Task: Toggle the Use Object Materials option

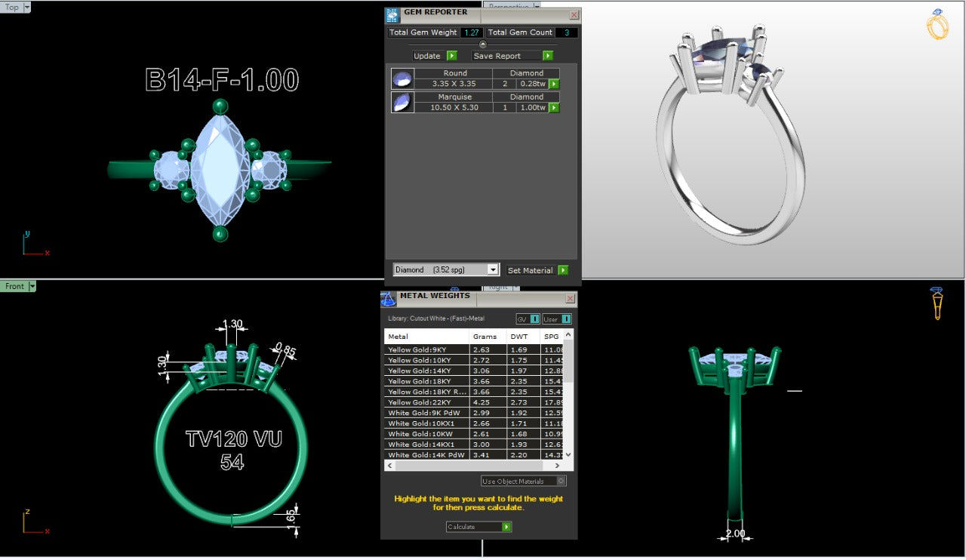Action: click(524, 482)
